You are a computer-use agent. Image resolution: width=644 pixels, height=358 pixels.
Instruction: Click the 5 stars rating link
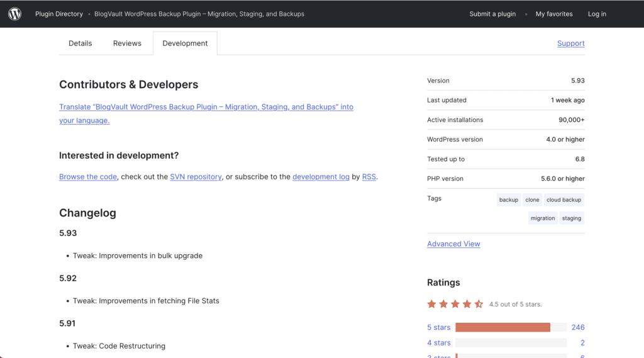click(438, 327)
